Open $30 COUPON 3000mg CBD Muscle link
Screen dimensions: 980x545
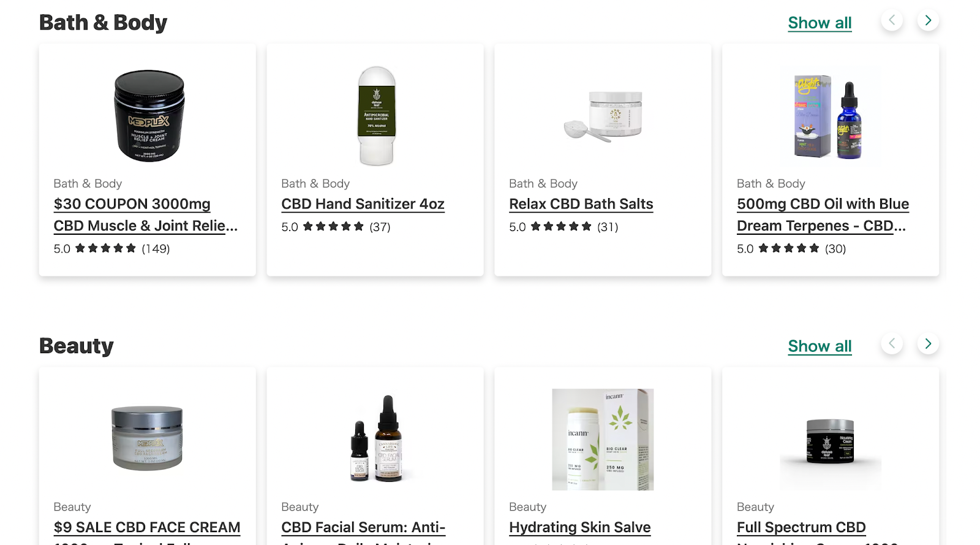click(146, 215)
